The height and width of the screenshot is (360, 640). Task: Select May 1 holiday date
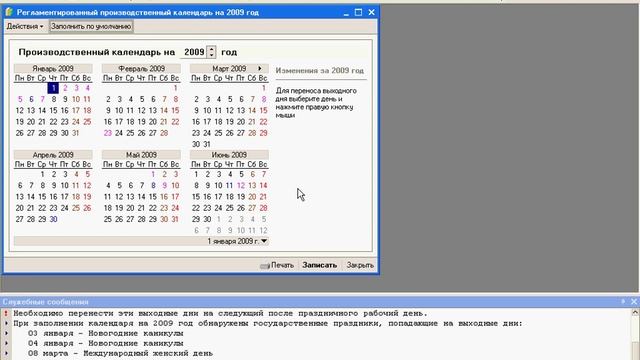click(153, 174)
